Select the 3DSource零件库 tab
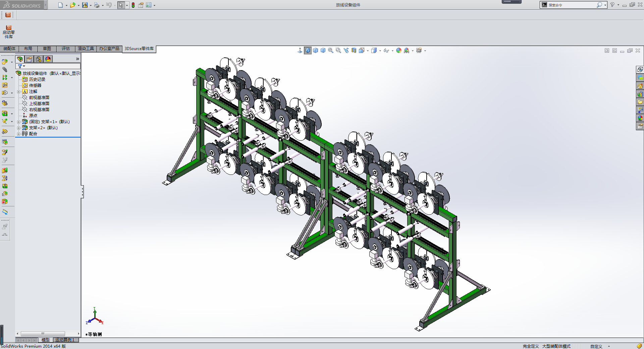644x349 pixels. [139, 49]
